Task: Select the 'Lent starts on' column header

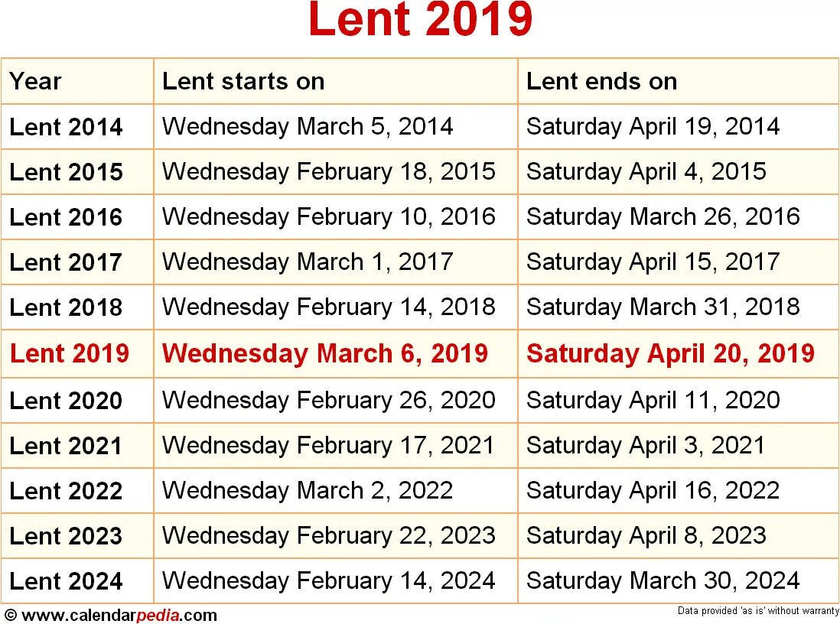Action: point(243,81)
